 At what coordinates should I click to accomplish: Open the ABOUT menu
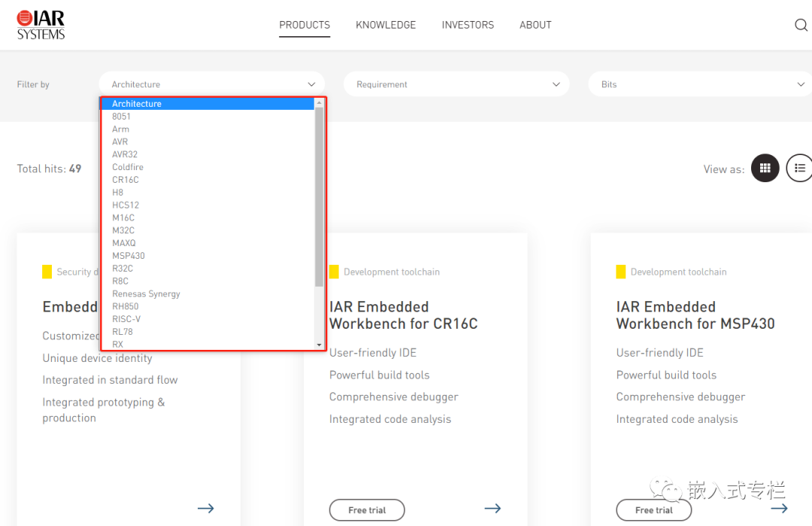click(x=535, y=25)
